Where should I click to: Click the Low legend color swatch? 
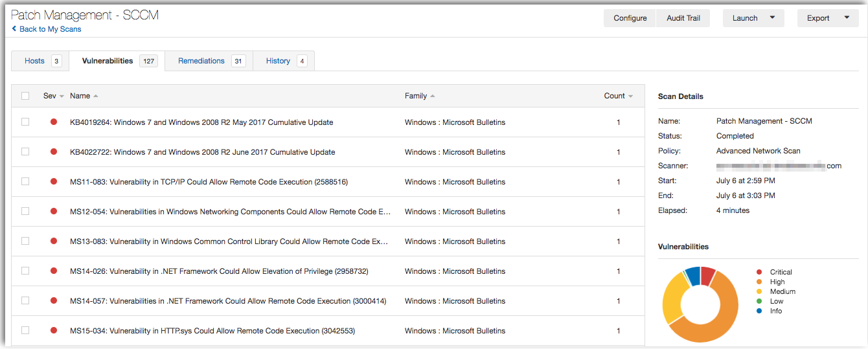(x=759, y=301)
